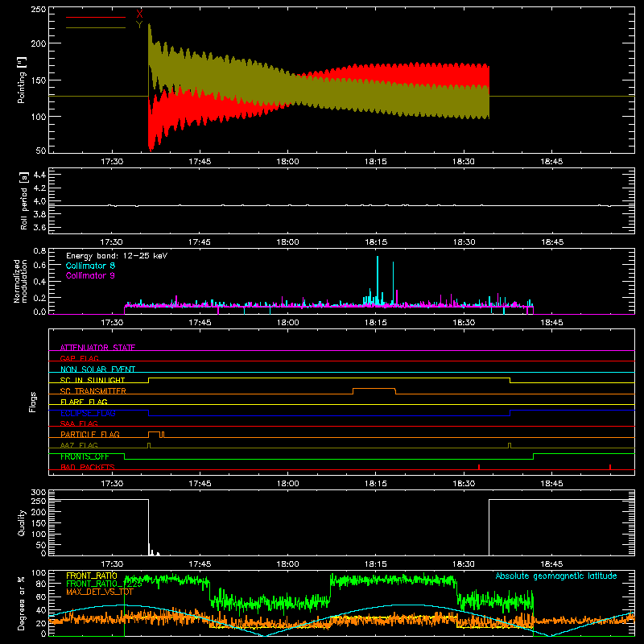Click the Quality axis label
The height and width of the screenshot is (644, 644).
(x=22, y=522)
